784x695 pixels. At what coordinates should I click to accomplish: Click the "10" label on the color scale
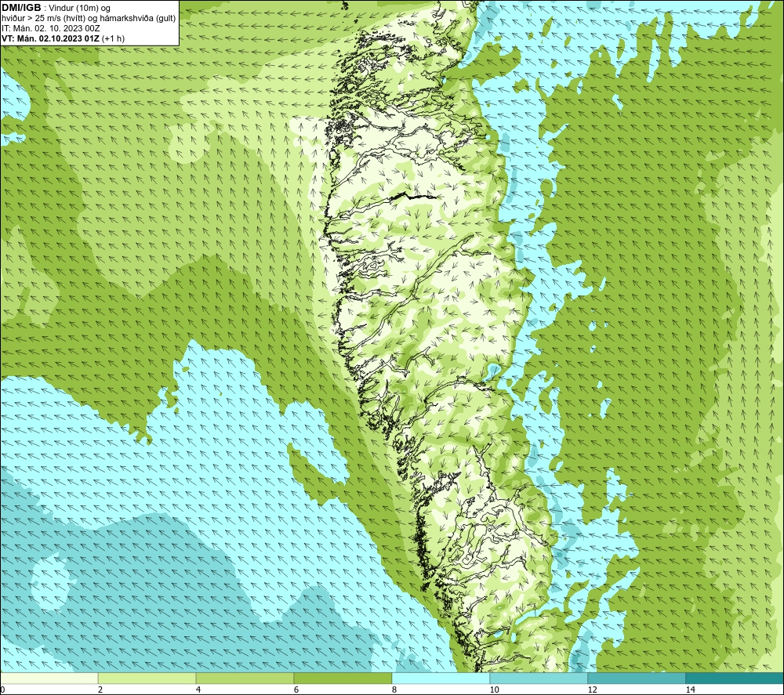point(495,690)
